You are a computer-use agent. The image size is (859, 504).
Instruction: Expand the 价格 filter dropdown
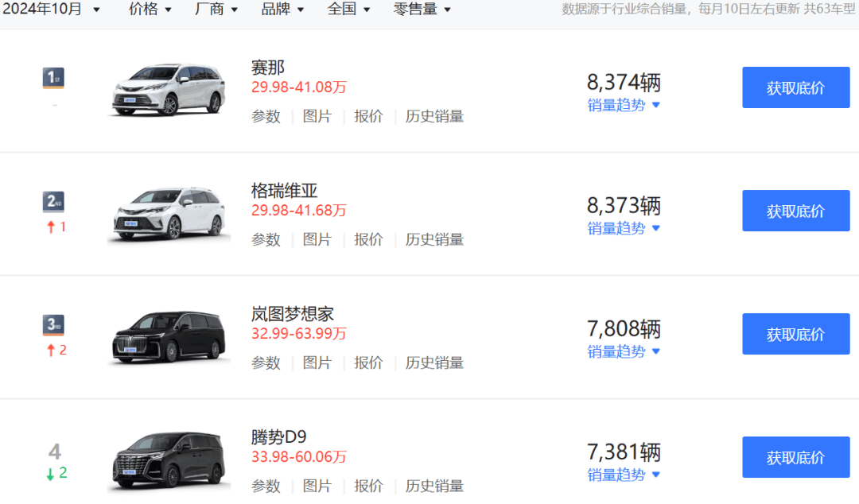click(x=150, y=10)
